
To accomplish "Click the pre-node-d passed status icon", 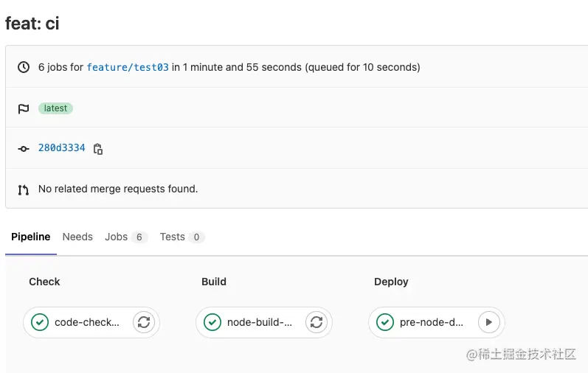I will [x=385, y=322].
